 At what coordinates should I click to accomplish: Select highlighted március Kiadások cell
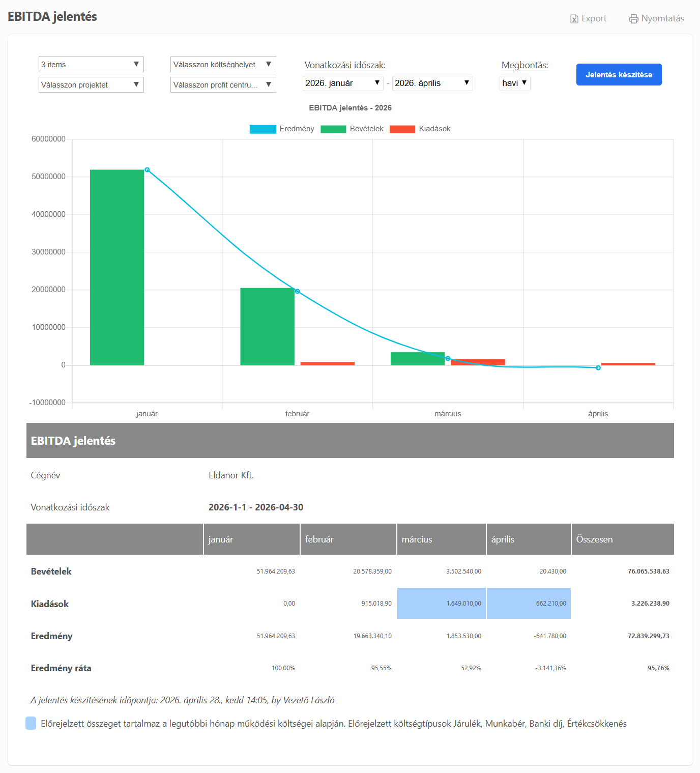point(441,604)
